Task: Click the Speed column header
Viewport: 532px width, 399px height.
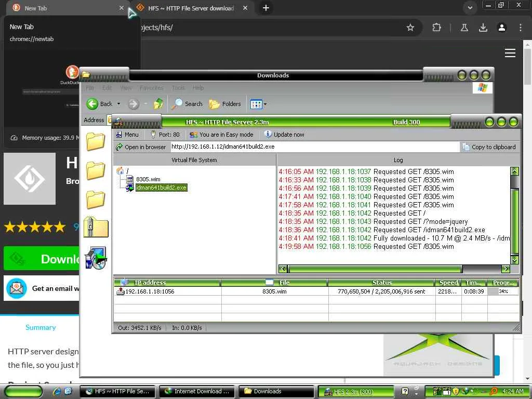Action: click(x=448, y=283)
